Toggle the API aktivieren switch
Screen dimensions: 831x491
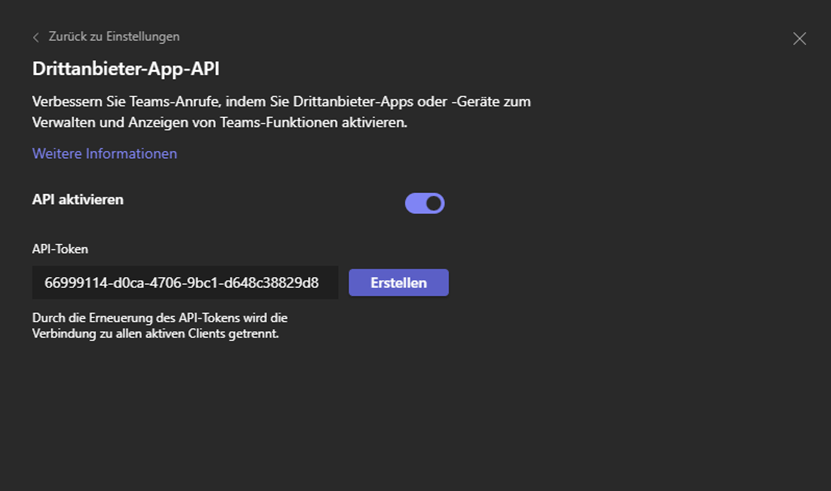[x=425, y=203]
